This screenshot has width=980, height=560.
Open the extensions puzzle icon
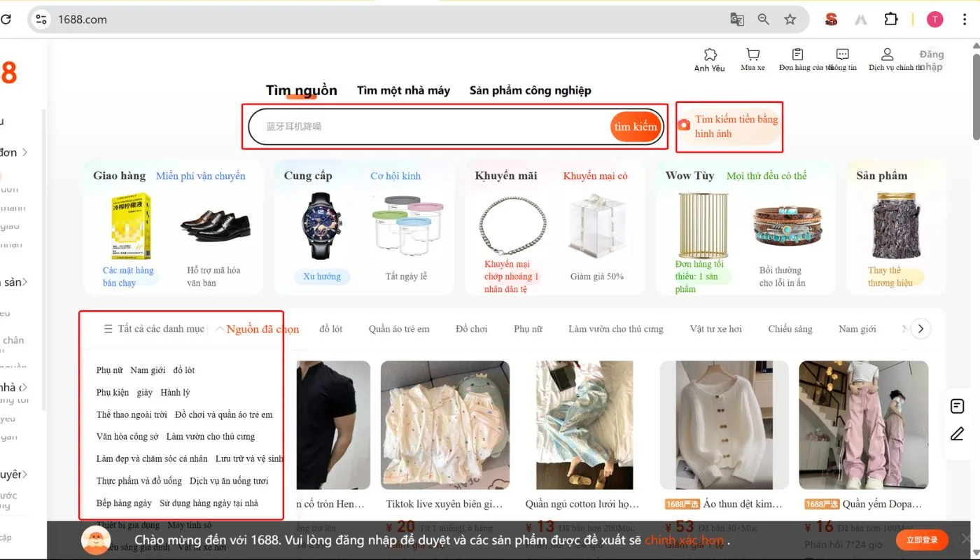(891, 20)
